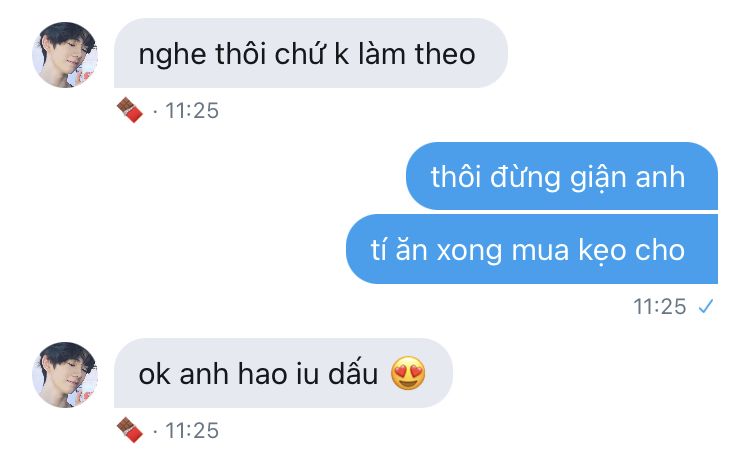Open the avatar beside the 'ok anh hao' message
This screenshot has width=750, height=450.
pos(65,374)
